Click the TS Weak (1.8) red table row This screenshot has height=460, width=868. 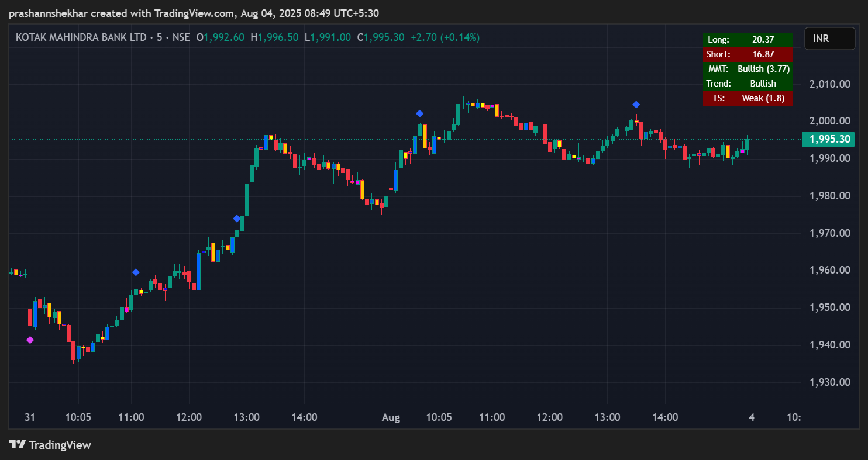click(x=748, y=98)
